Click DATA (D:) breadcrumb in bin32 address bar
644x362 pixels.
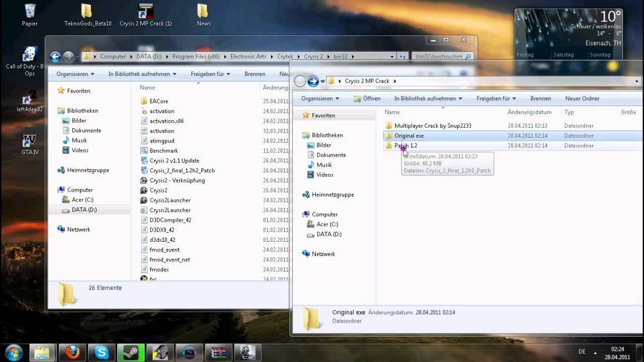click(x=149, y=57)
